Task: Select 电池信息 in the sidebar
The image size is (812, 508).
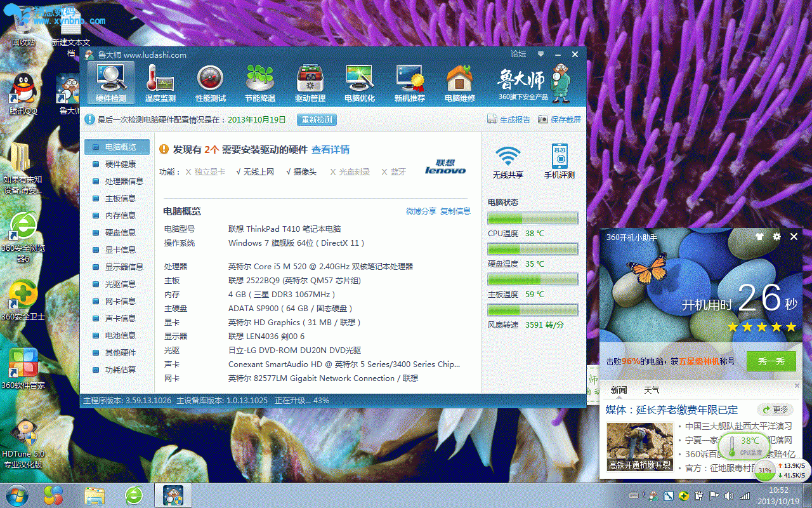Action: 117,335
